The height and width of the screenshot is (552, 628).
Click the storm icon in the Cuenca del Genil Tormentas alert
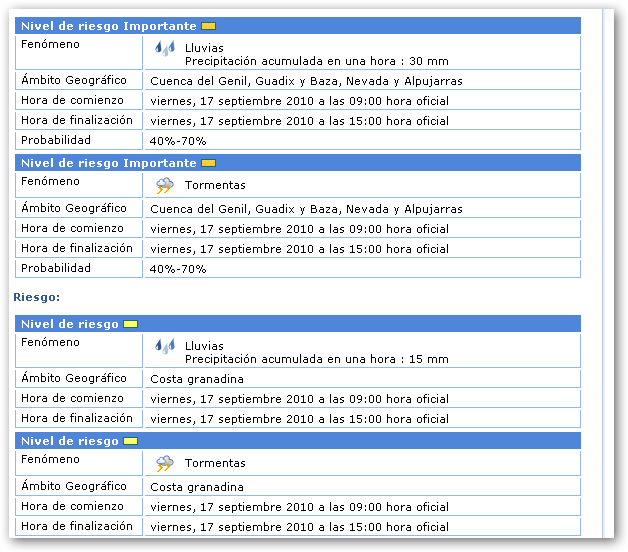pos(165,185)
